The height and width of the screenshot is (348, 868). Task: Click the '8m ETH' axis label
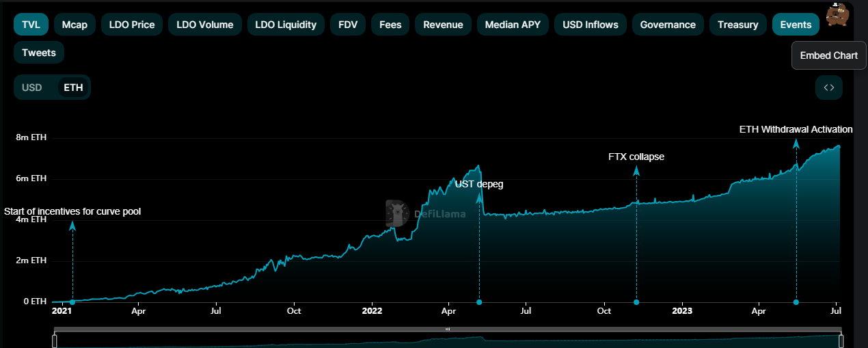(31, 137)
